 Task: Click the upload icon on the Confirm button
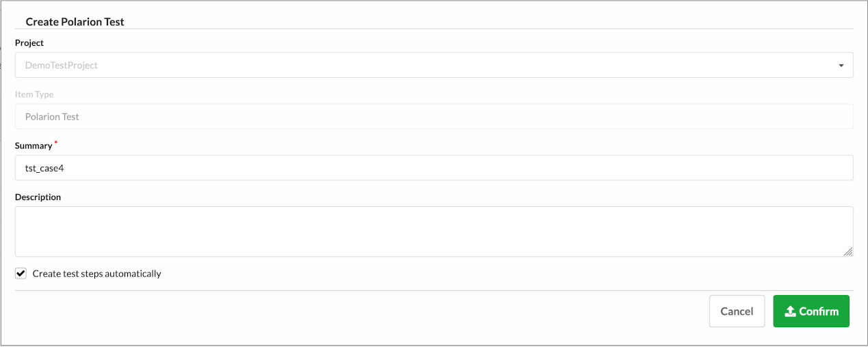790,311
